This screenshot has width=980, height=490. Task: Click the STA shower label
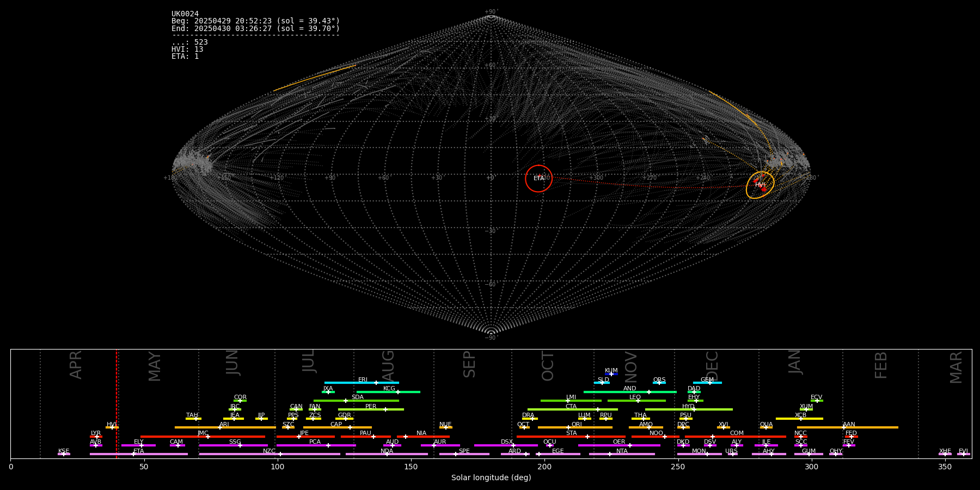[571, 433]
